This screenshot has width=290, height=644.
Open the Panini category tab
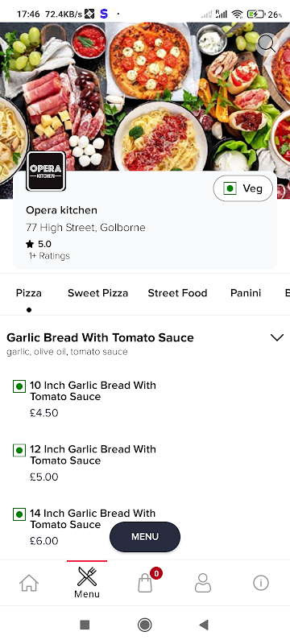[x=246, y=293]
